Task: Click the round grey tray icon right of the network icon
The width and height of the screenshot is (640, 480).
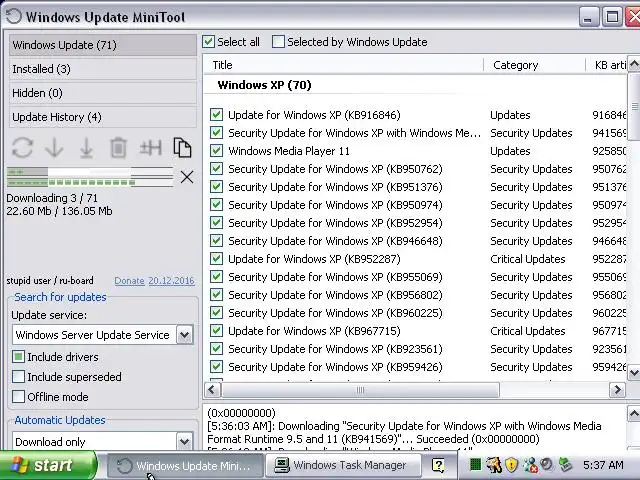Action: pyautogui.click(x=547, y=464)
